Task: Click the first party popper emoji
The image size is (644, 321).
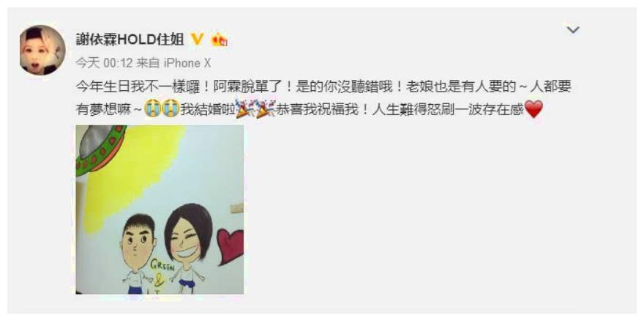Action: click(x=244, y=109)
